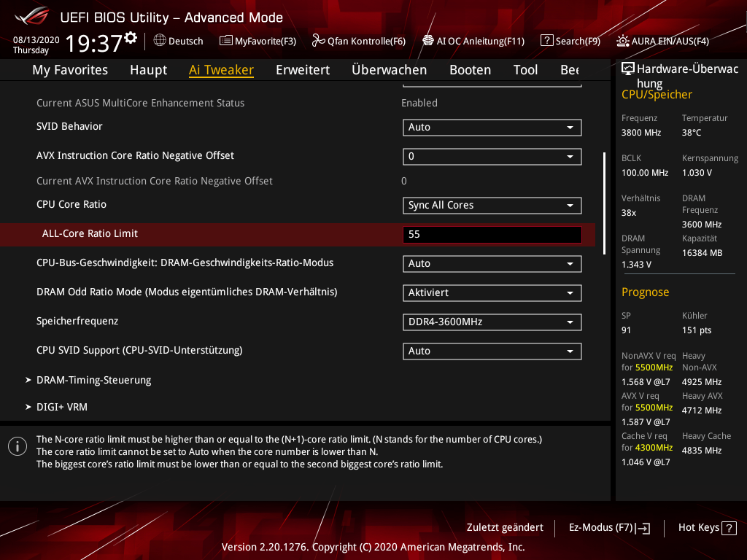747x560 pixels.
Task: Switch to Erweitert tab
Action: coord(303,70)
